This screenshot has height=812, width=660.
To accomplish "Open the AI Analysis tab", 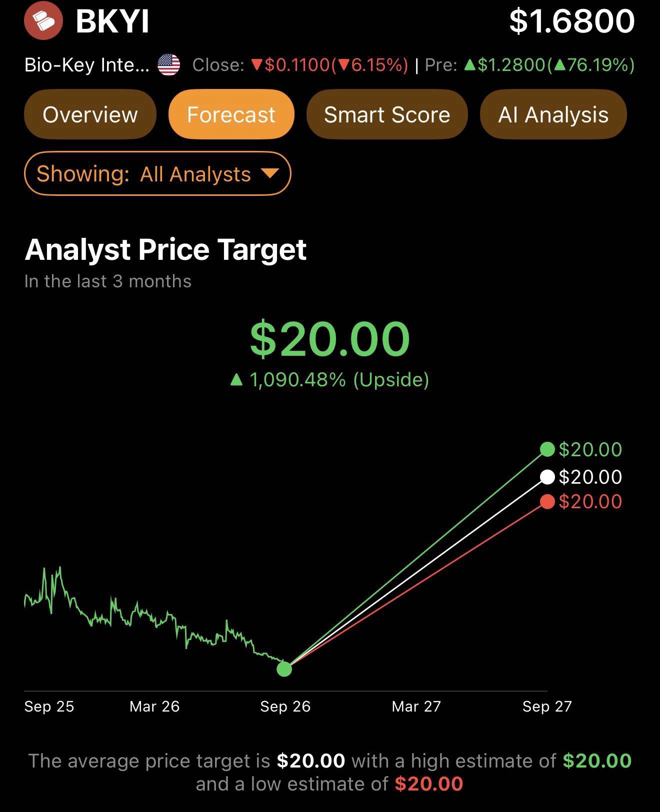I will click(553, 114).
